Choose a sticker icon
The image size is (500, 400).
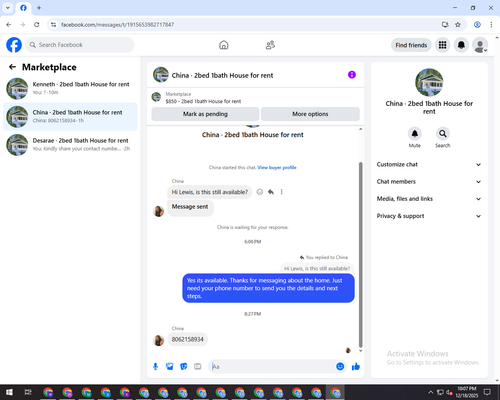click(x=184, y=367)
